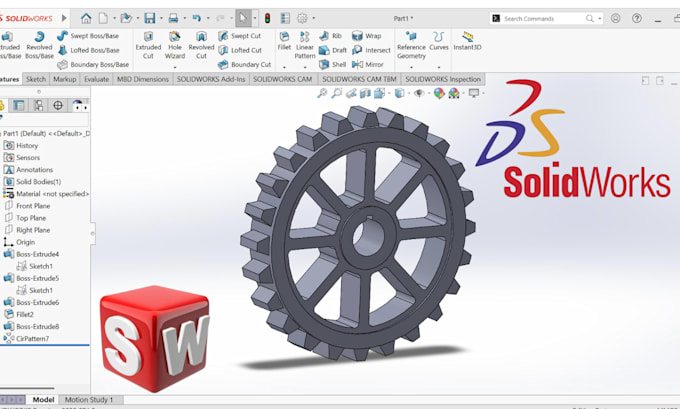This screenshot has height=409, width=680.
Task: Select the Mirror tool
Action: [368, 64]
